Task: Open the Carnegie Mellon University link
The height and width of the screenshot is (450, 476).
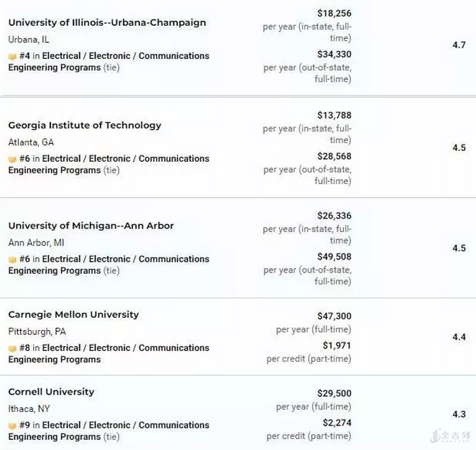Action: [73, 314]
